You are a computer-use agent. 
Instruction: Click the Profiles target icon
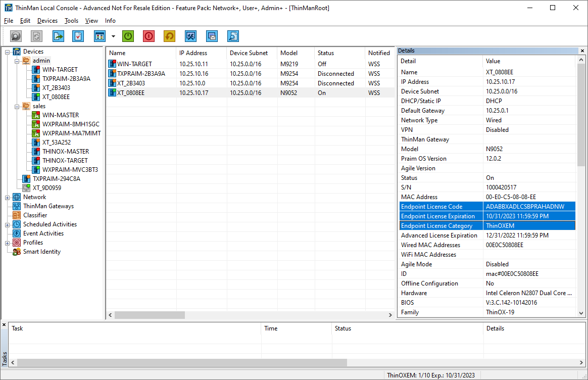tap(17, 243)
